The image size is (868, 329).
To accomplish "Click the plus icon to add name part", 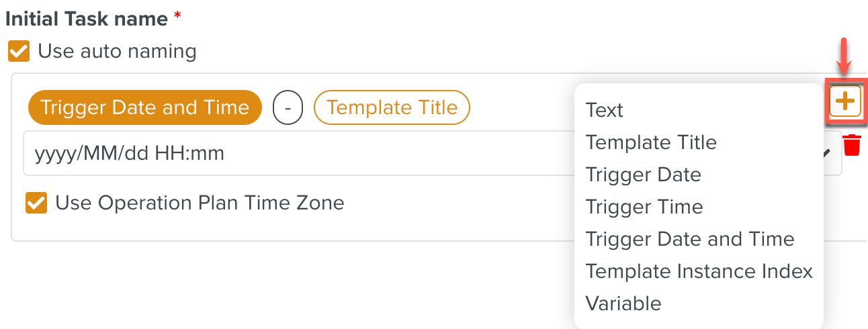I will [x=845, y=101].
